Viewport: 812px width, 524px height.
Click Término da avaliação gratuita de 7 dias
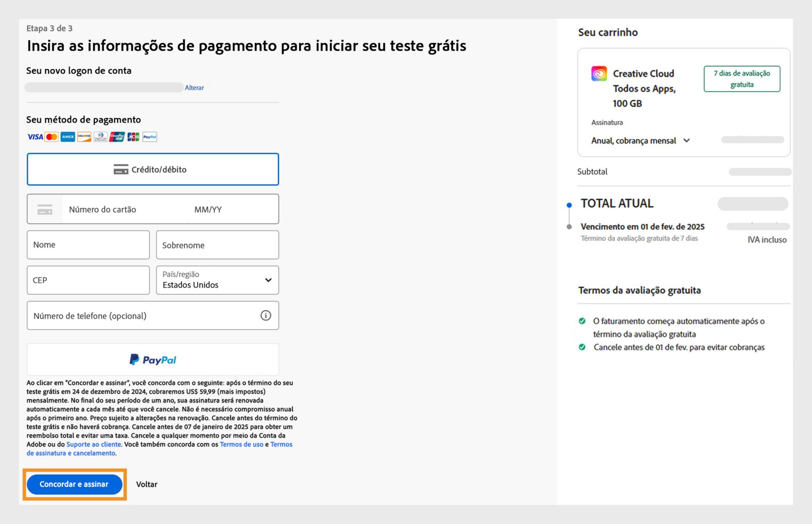(x=639, y=238)
